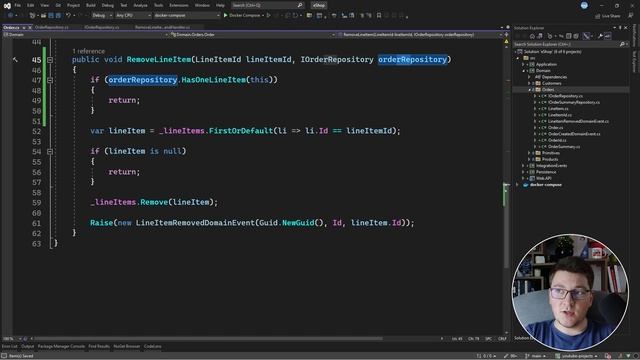The height and width of the screenshot is (360, 640).
Task: Select LineItemRemovedDomainEvent.cs file
Action: coord(578,122)
